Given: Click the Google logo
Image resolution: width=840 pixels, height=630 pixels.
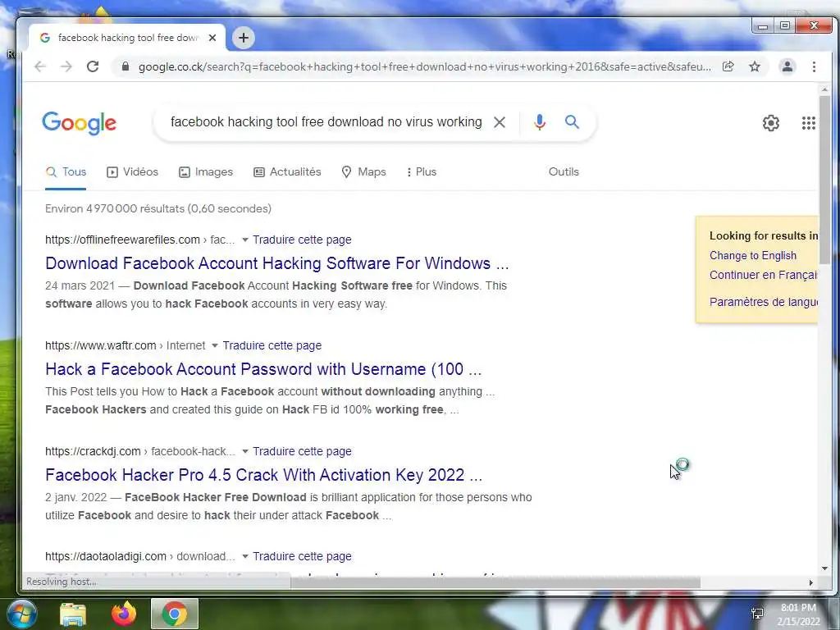Looking at the screenshot, I should click(x=79, y=123).
